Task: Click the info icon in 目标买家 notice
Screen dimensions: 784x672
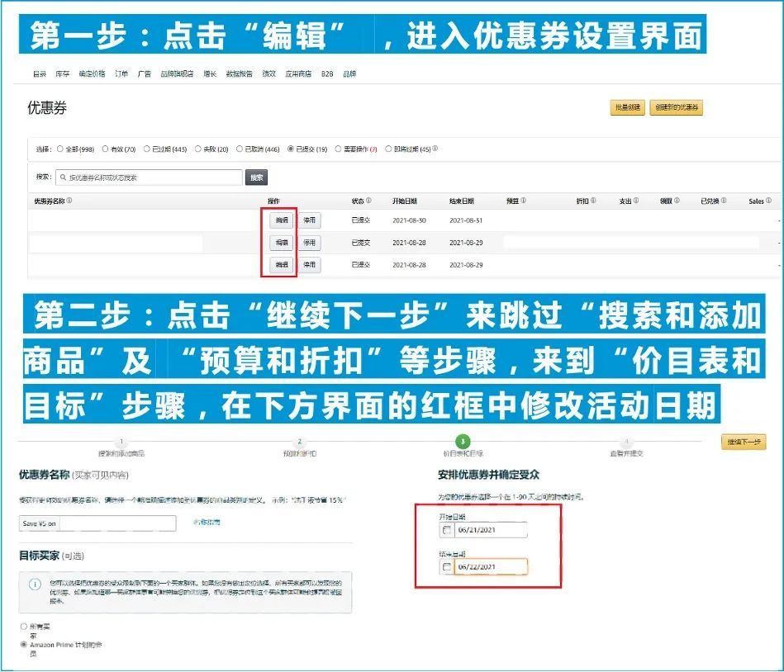Action: pos(35,584)
